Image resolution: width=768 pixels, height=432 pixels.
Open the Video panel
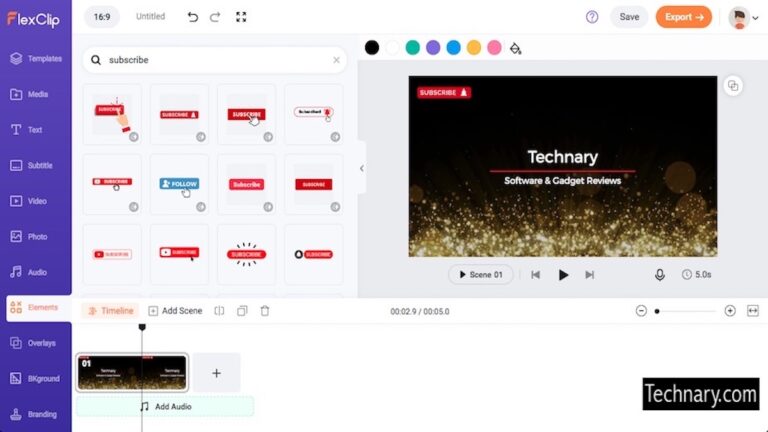(28, 201)
